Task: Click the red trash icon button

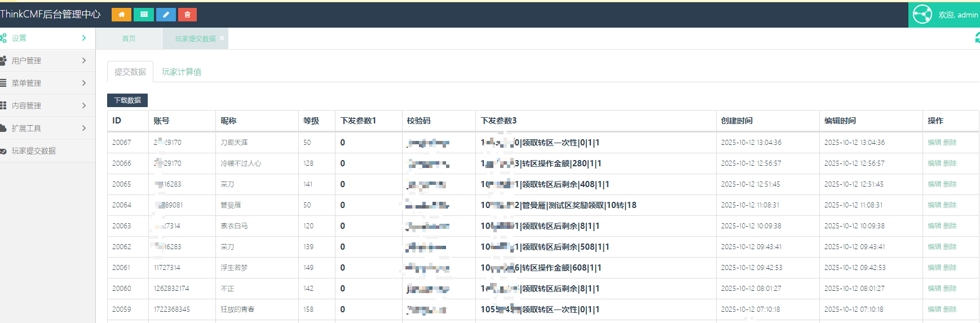Action: coord(187,15)
